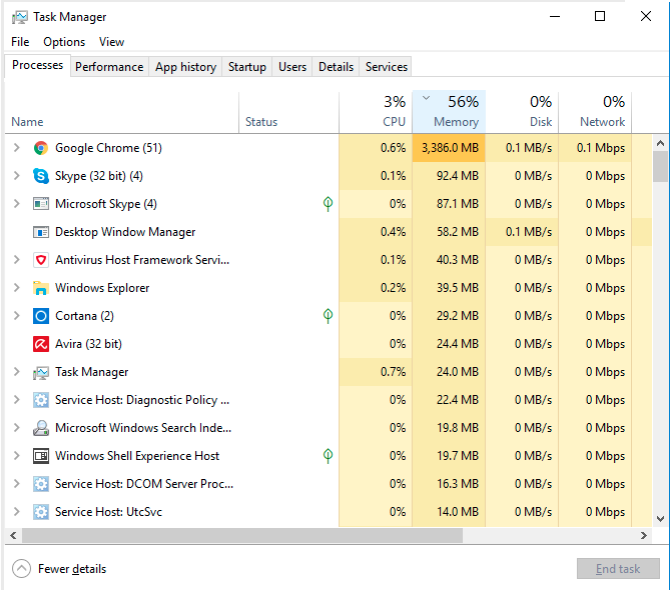Sort by the CPU column header
Viewport: 670px width, 590px height.
point(376,112)
